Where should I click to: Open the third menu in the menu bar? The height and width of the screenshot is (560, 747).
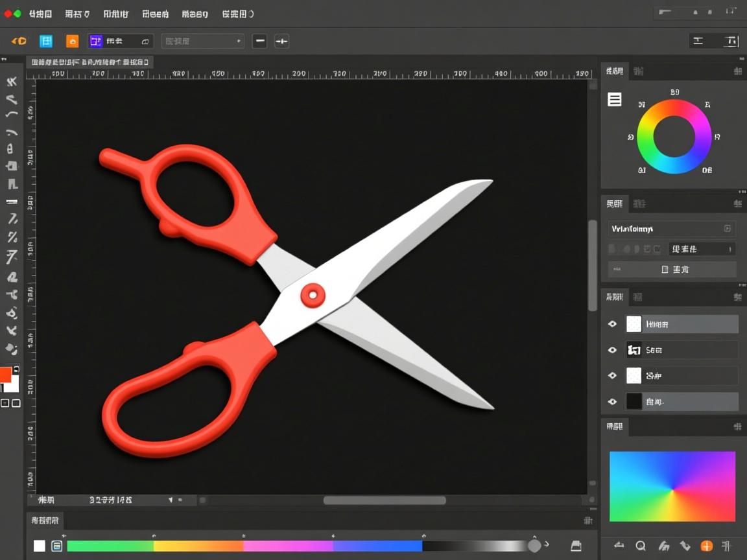tap(116, 14)
